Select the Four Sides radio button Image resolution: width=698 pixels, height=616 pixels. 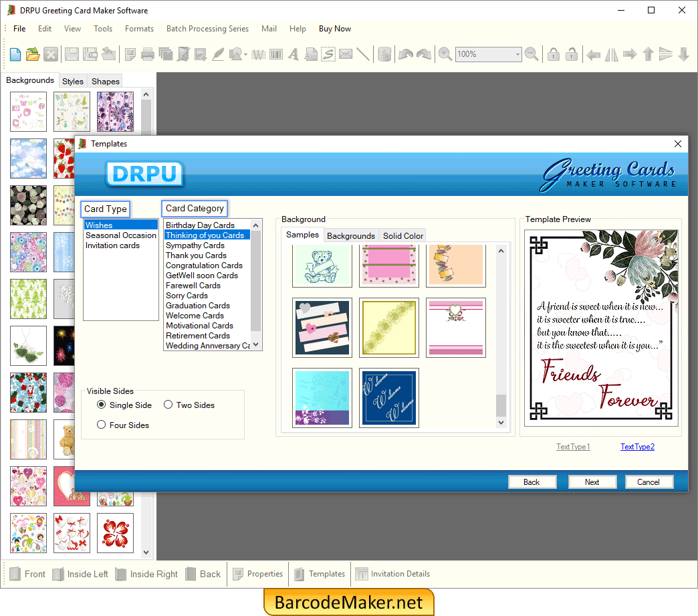point(102,425)
